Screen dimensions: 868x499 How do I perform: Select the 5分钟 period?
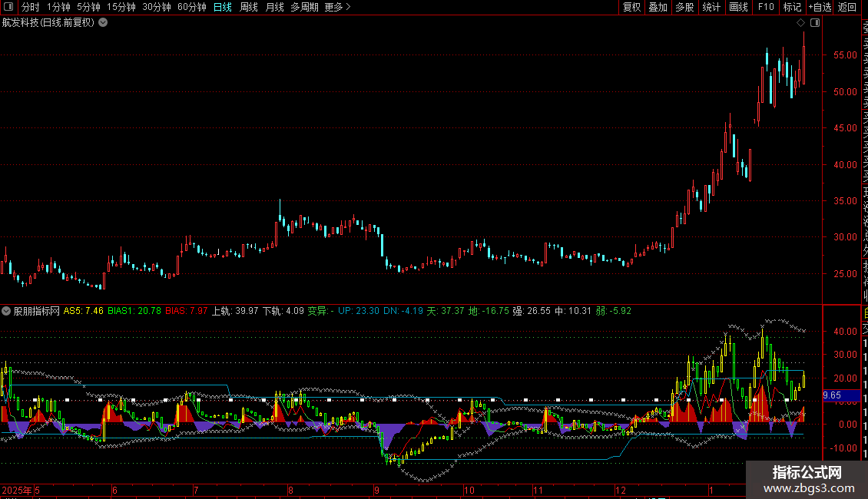[88, 7]
